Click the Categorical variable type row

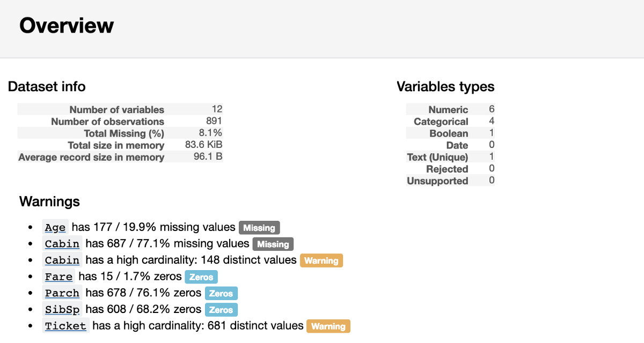coord(441,122)
